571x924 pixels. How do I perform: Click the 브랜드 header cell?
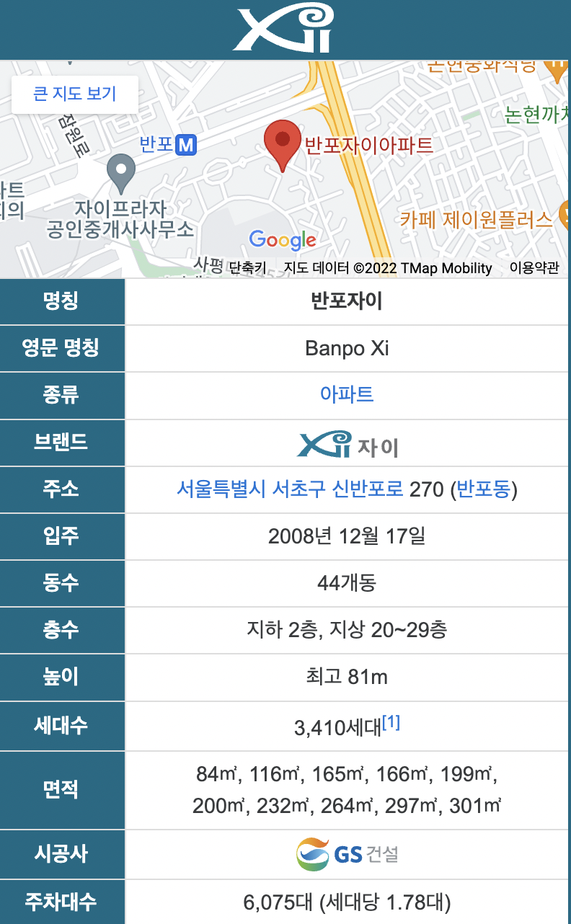point(62,443)
